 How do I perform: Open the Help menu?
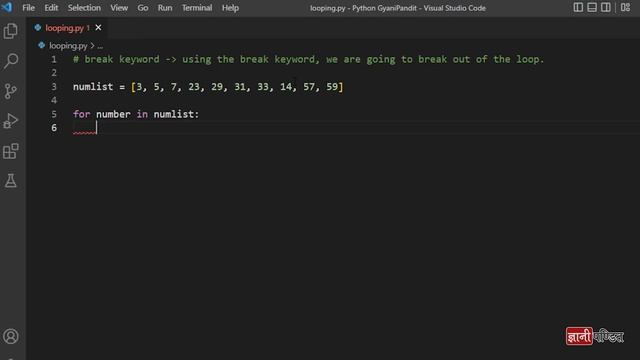(x=230, y=8)
